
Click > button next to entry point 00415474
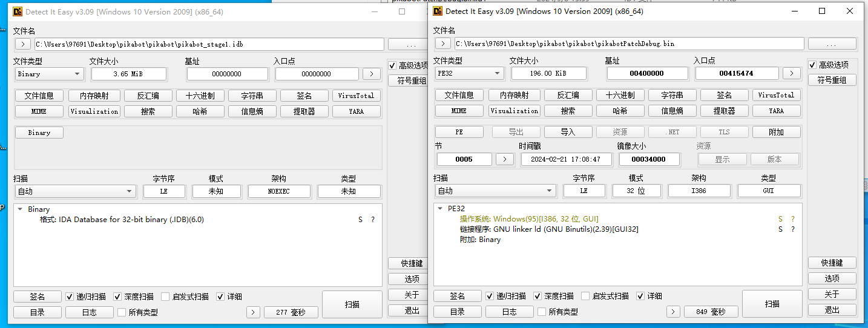coord(792,73)
